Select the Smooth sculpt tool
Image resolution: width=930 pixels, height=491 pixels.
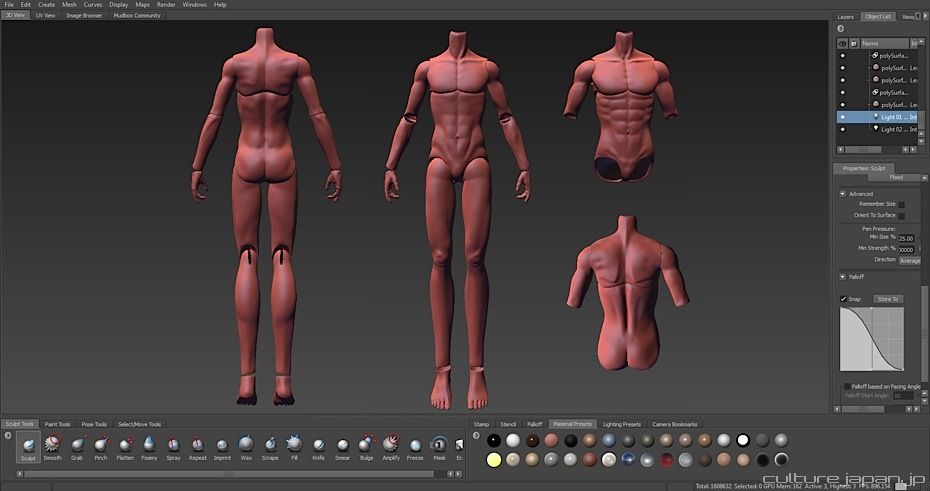[52, 444]
